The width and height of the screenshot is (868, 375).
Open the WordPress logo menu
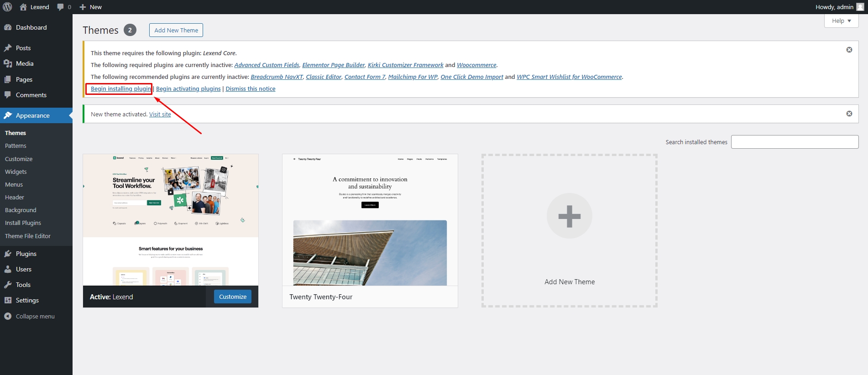[7, 7]
